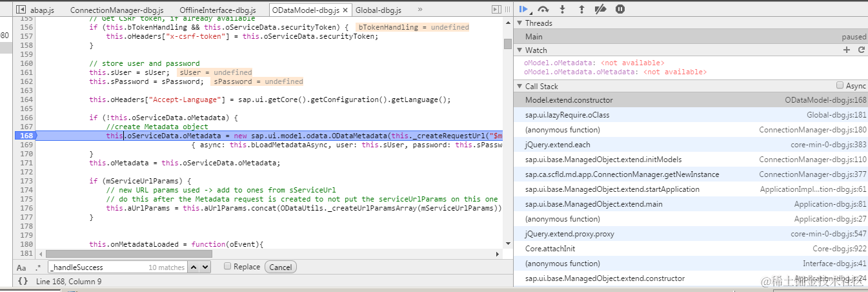Show the file navigator pane
868x292 pixels.
pyautogui.click(x=21, y=10)
